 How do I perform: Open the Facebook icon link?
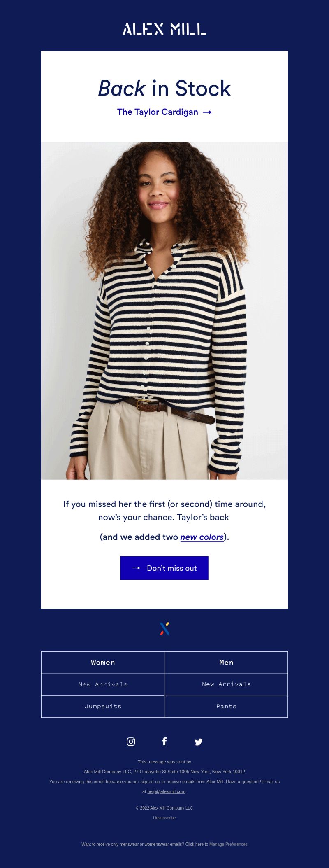click(x=164, y=742)
